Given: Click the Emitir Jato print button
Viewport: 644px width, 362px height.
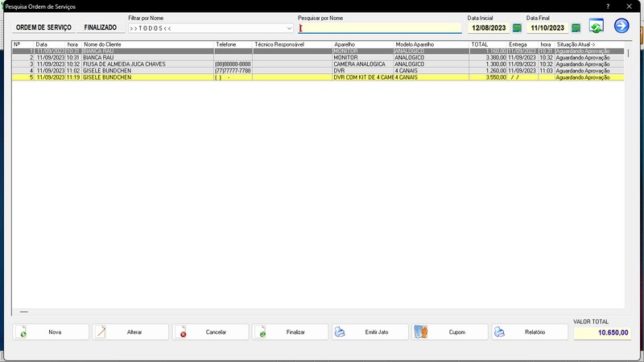Looking at the screenshot, I should (370, 332).
